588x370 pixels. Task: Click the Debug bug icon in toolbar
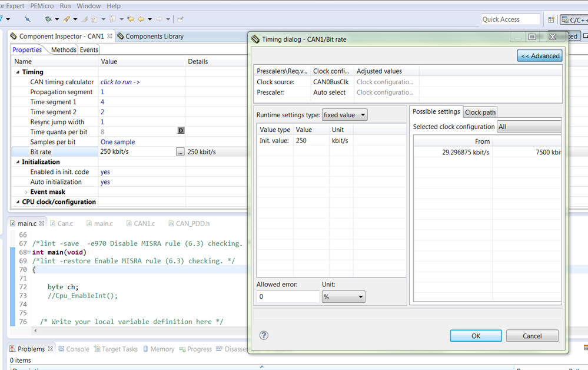[48, 19]
